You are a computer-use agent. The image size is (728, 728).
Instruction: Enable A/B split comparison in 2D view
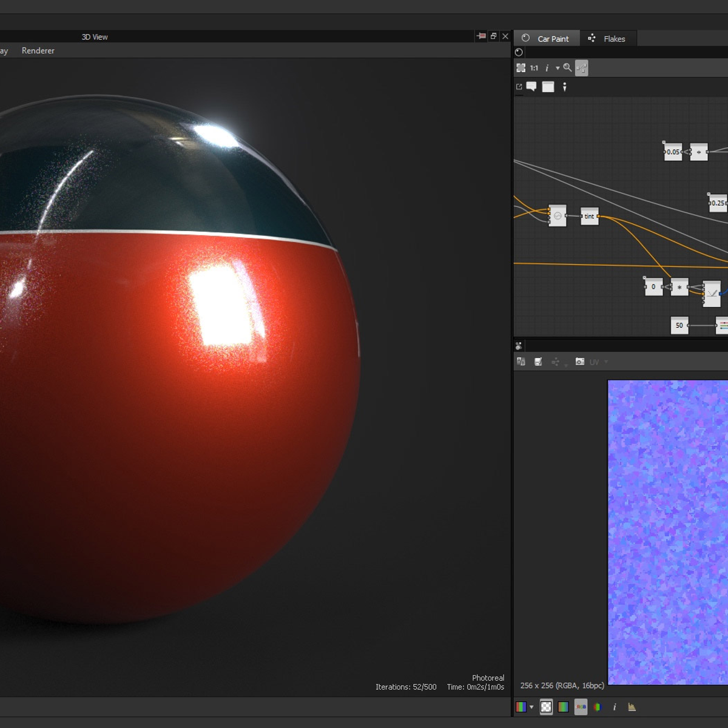(x=521, y=361)
